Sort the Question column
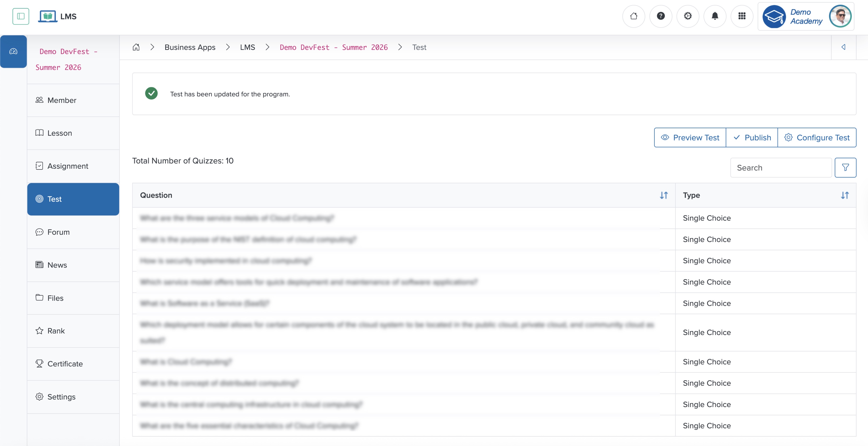Image resolution: width=868 pixels, height=446 pixels. 664,195
